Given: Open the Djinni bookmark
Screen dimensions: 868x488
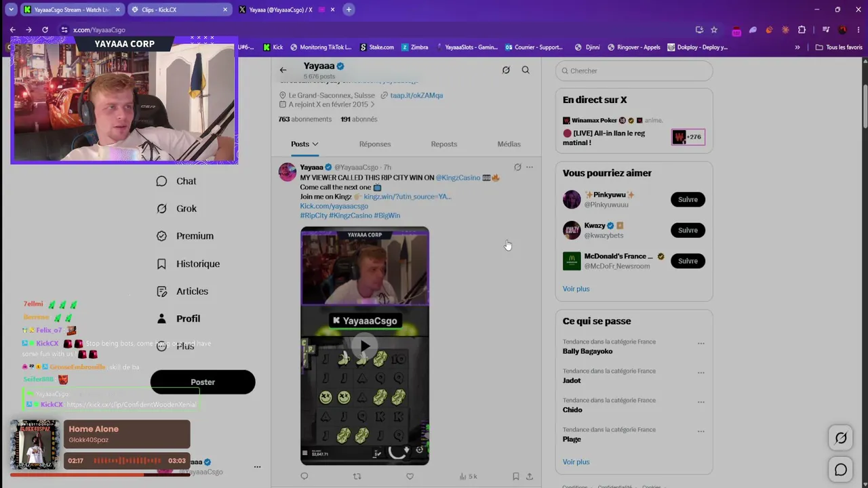Looking at the screenshot, I should coord(587,47).
